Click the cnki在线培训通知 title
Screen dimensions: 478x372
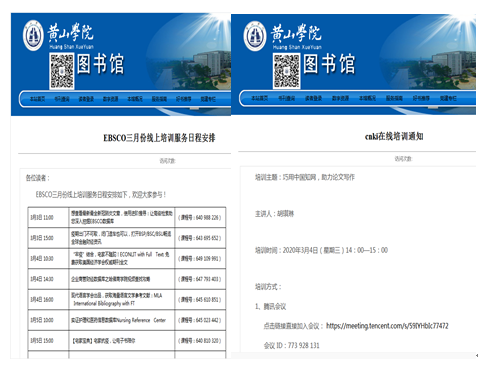point(394,136)
